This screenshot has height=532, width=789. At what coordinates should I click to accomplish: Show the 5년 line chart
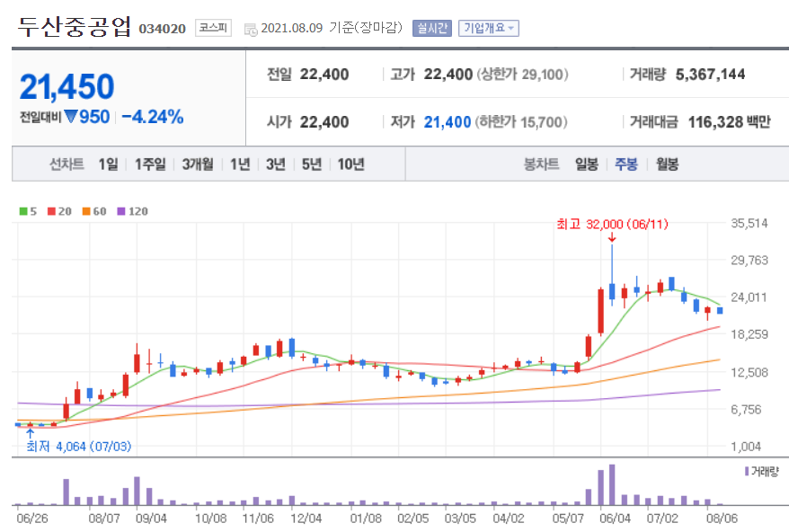pos(312,164)
